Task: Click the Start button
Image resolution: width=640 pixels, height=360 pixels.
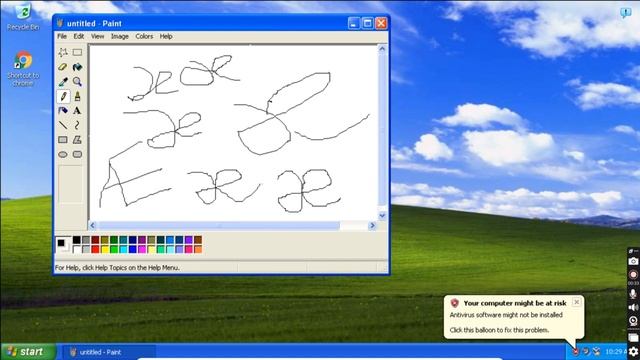Action: pyautogui.click(x=28, y=351)
